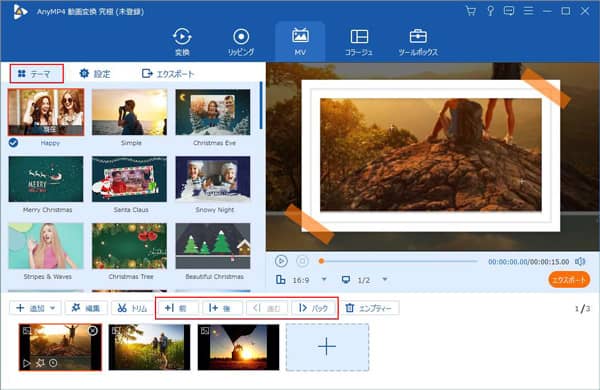The height and width of the screenshot is (390, 600).
Task: Open the 設定 sub-tab
Action: pyautogui.click(x=95, y=73)
